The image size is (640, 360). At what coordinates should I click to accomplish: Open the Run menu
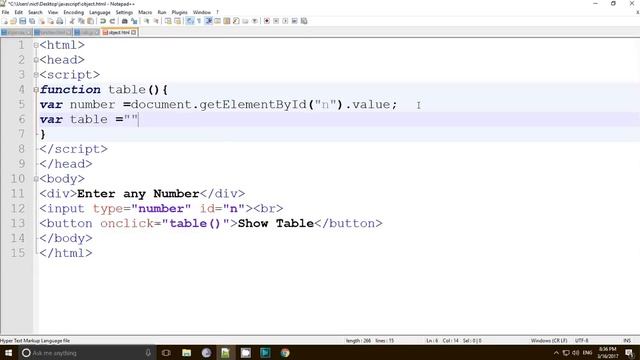[x=162, y=12]
